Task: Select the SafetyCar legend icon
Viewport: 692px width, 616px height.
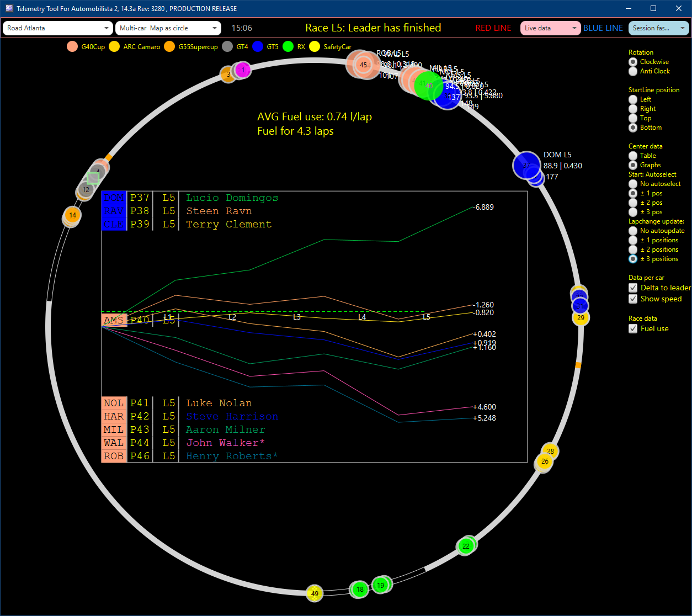Action: point(315,46)
